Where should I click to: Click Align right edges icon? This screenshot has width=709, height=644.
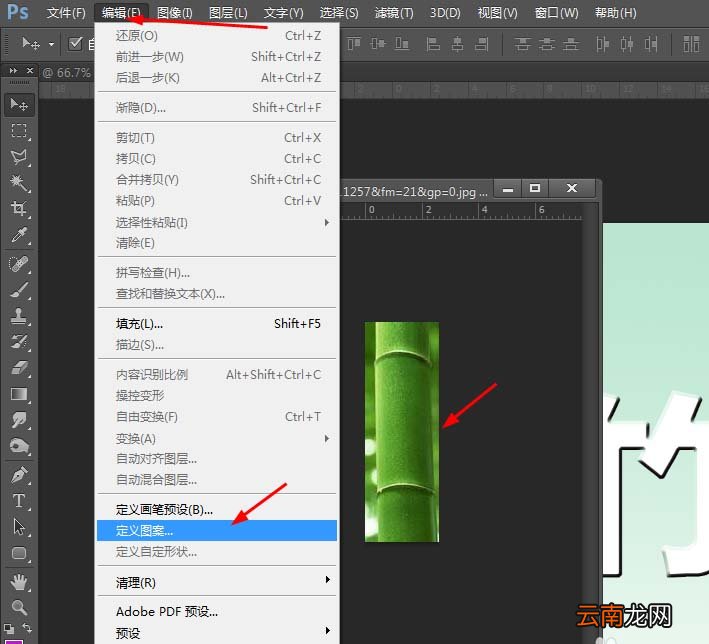tap(482, 44)
